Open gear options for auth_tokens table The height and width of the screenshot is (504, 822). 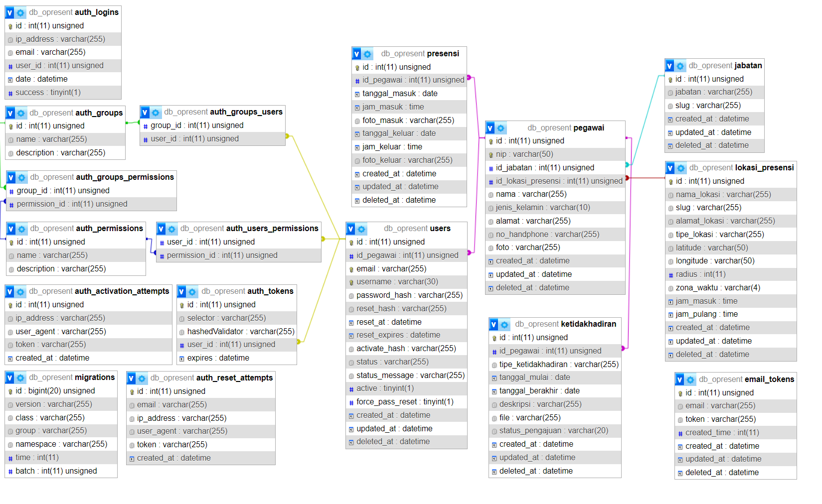[192, 291]
